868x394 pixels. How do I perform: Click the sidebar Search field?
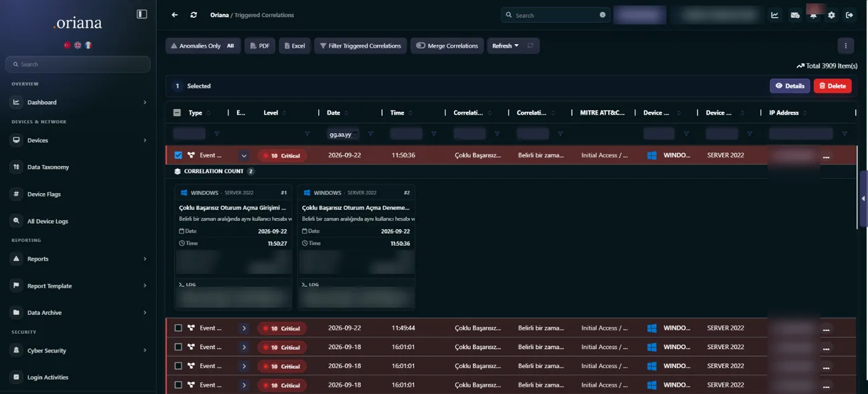point(78,64)
